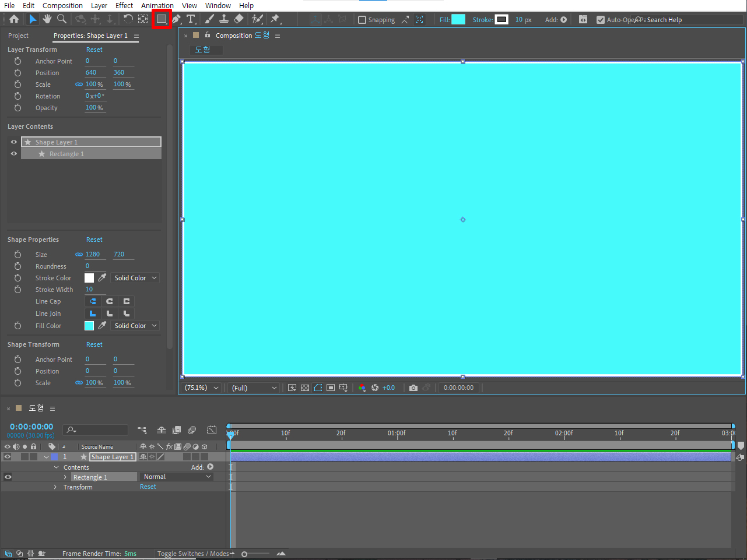Select the Rectangle shape tool
The image size is (747, 560).
pos(162,19)
